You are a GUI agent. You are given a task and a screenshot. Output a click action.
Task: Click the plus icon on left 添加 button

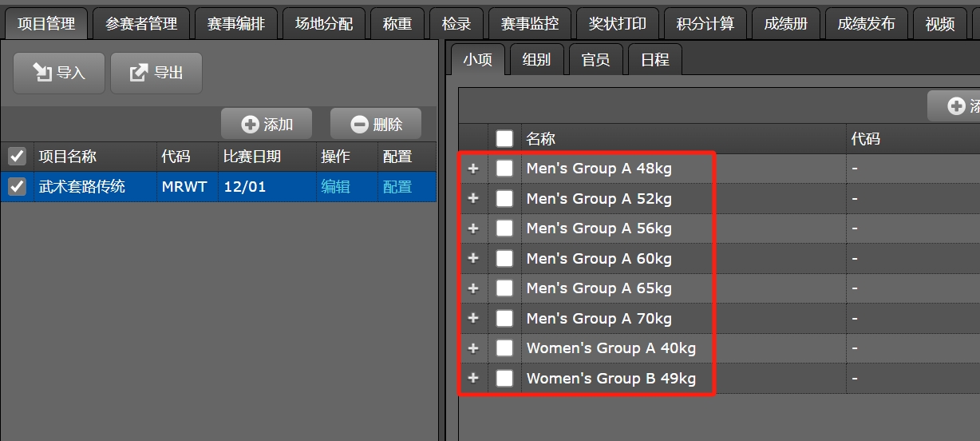[251, 124]
